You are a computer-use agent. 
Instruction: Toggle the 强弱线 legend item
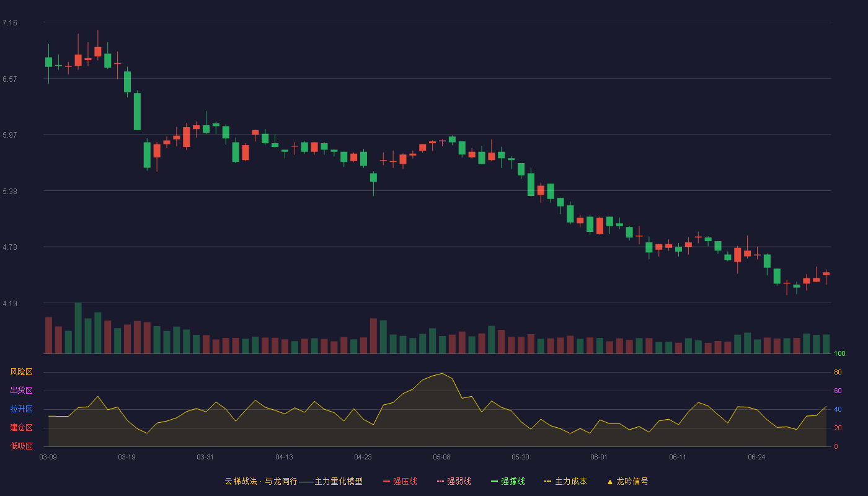pos(454,481)
